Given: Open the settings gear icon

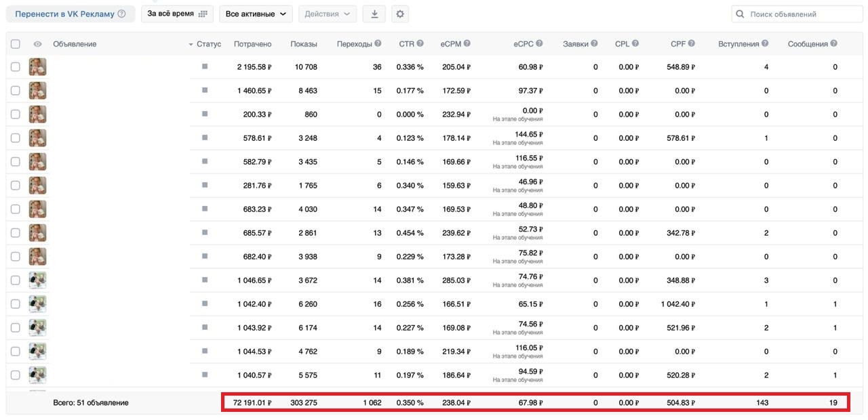Looking at the screenshot, I should click(x=399, y=14).
